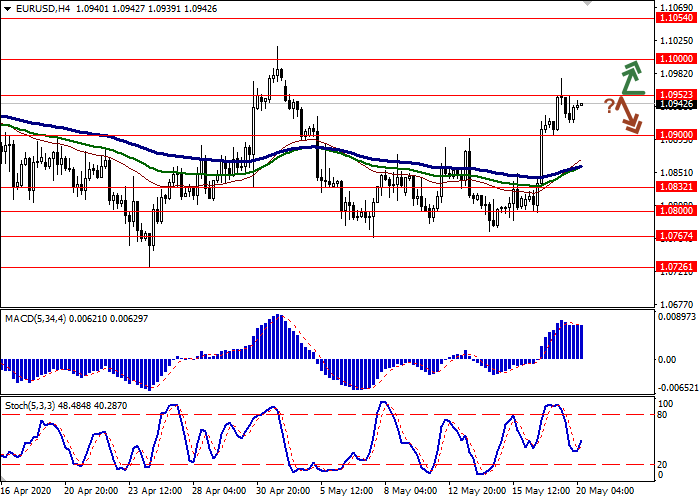Click the question mark beside the arrows
This screenshot has height=500, width=700.
pyautogui.click(x=609, y=105)
